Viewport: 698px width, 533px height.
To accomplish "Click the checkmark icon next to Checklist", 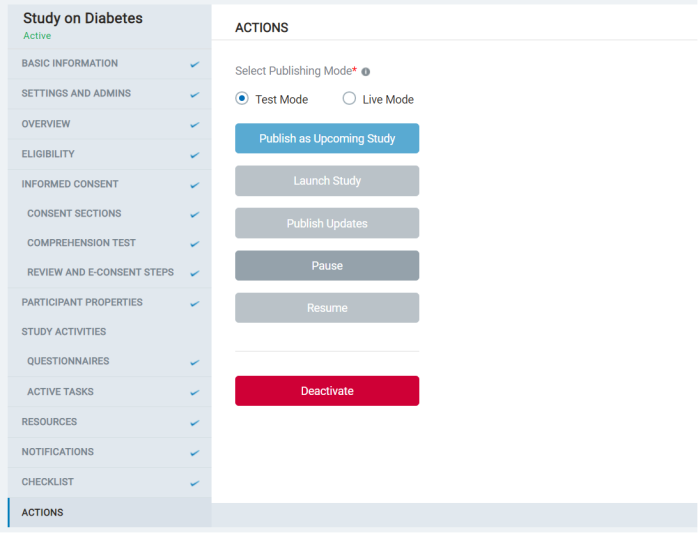I will 195,483.
